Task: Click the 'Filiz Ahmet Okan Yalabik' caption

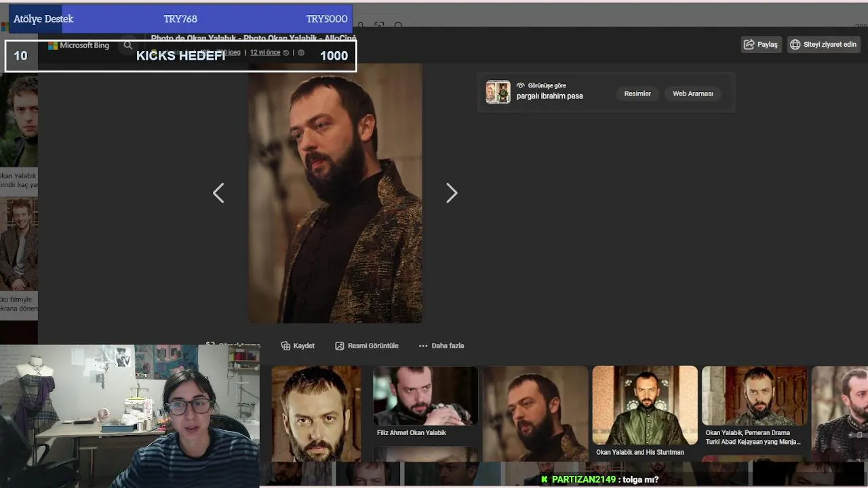Action: pyautogui.click(x=412, y=433)
